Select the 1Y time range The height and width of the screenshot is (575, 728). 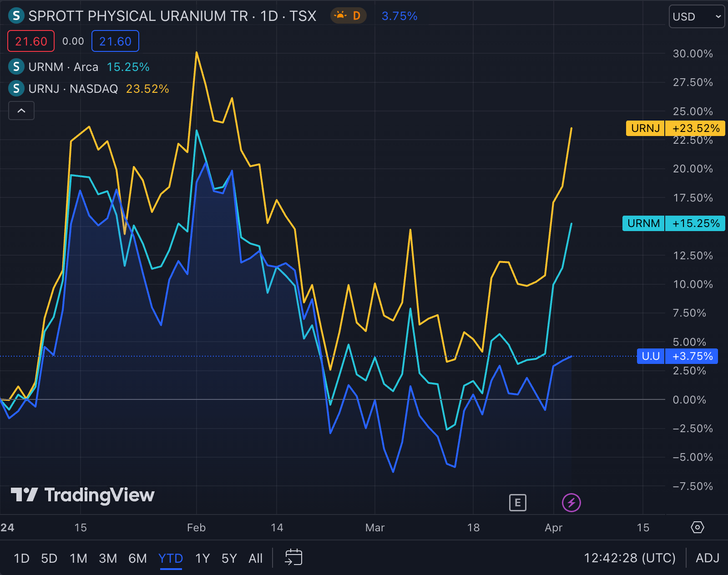(x=202, y=558)
